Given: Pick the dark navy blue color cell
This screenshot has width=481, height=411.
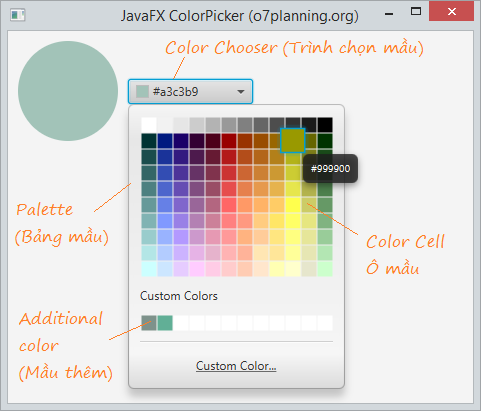Looking at the screenshot, I should pos(165,141).
